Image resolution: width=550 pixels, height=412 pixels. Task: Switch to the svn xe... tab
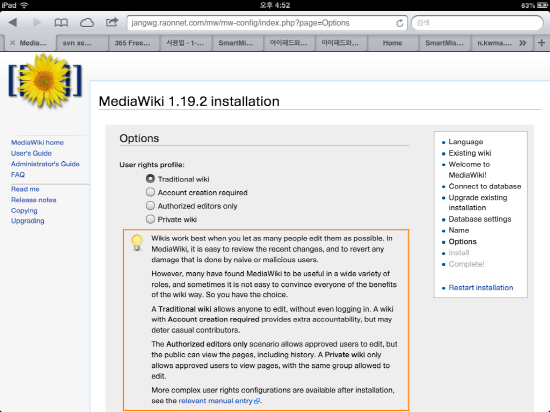click(82, 43)
